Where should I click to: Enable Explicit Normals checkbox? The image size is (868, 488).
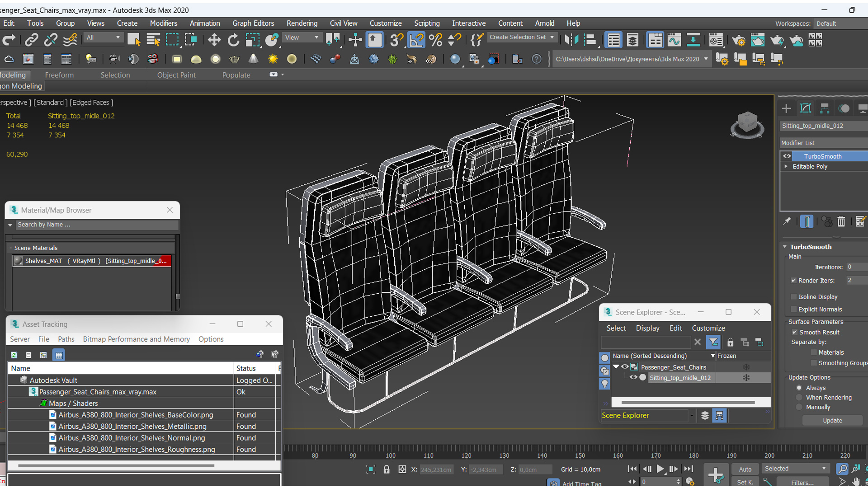(794, 310)
